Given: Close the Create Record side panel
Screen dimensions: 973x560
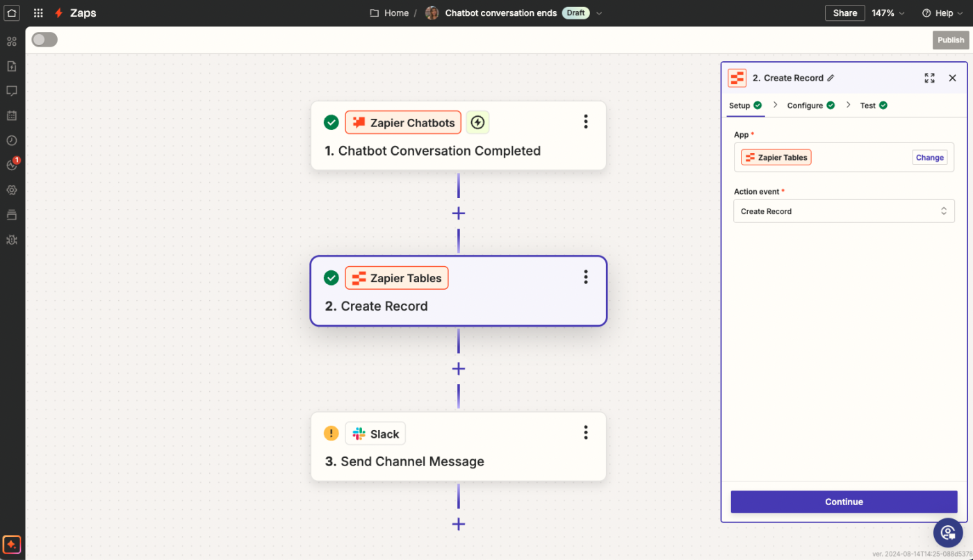Looking at the screenshot, I should (953, 78).
